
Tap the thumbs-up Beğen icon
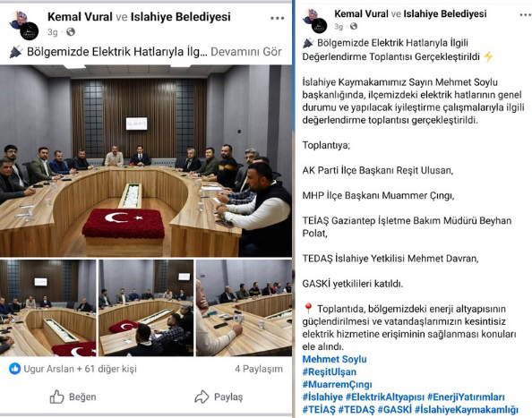[56, 397]
